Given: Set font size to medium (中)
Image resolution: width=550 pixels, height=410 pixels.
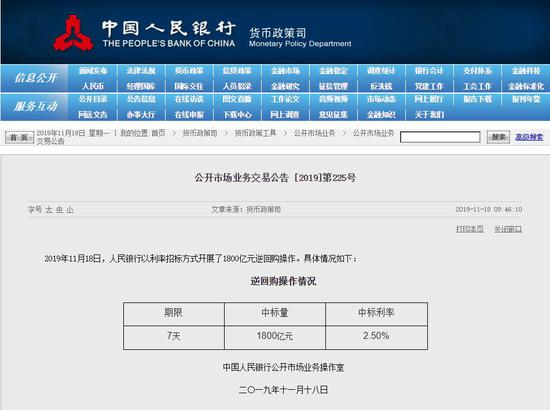Looking at the screenshot, I should (x=60, y=210).
